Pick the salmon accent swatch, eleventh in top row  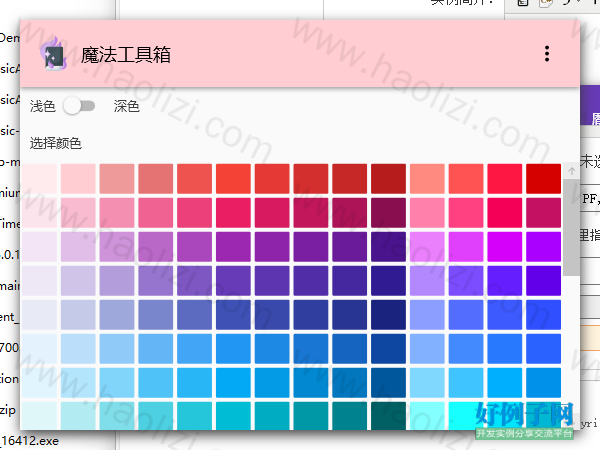click(427, 179)
